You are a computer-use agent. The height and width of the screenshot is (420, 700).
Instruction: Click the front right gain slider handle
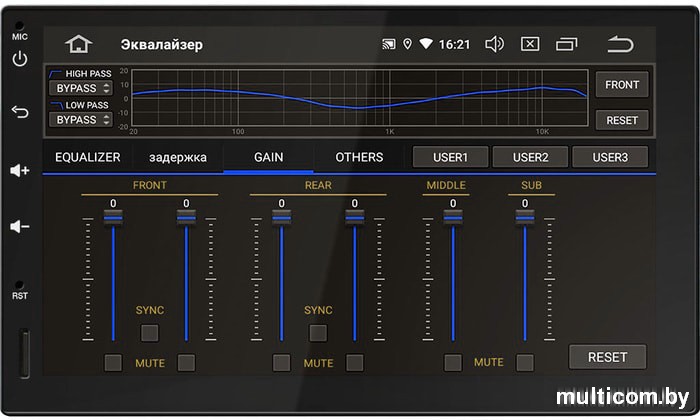coord(186,218)
